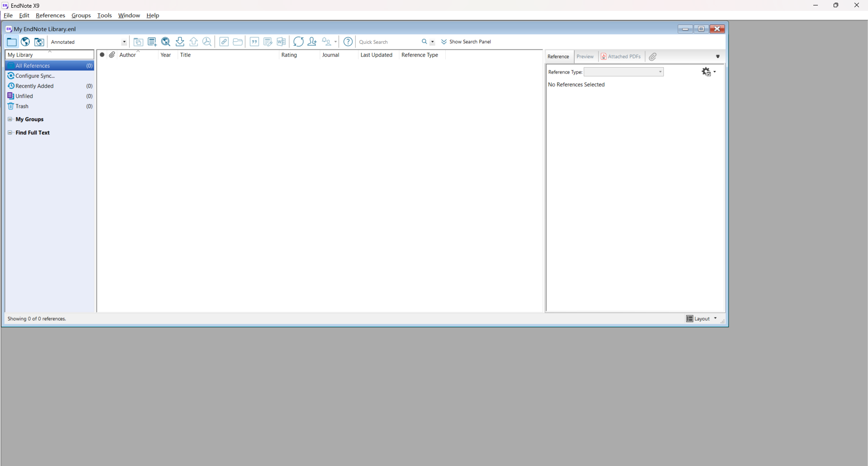
Task: Click the Share Library person-plus icon
Action: pyautogui.click(x=312, y=42)
